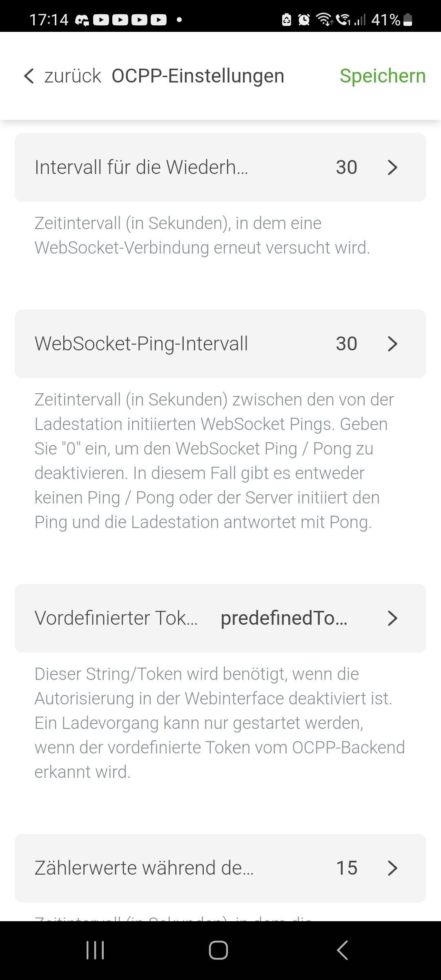Open chevron next to predefinedTo… token value

click(x=392, y=618)
